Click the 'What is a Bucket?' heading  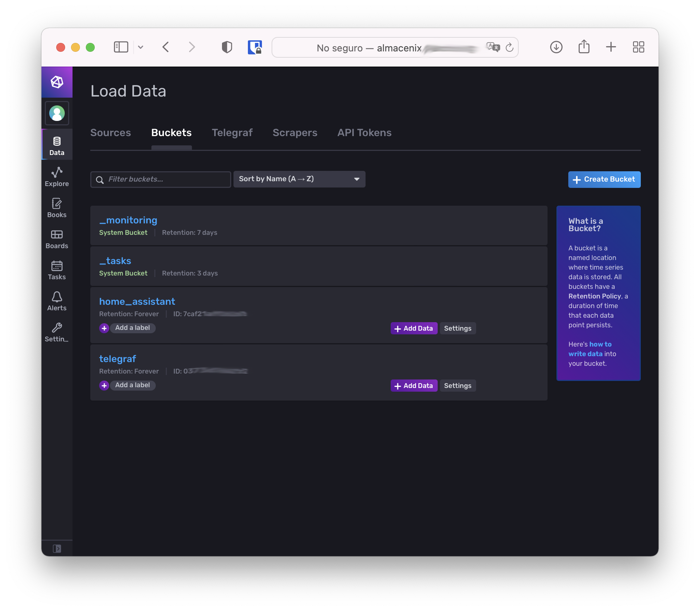click(x=586, y=225)
